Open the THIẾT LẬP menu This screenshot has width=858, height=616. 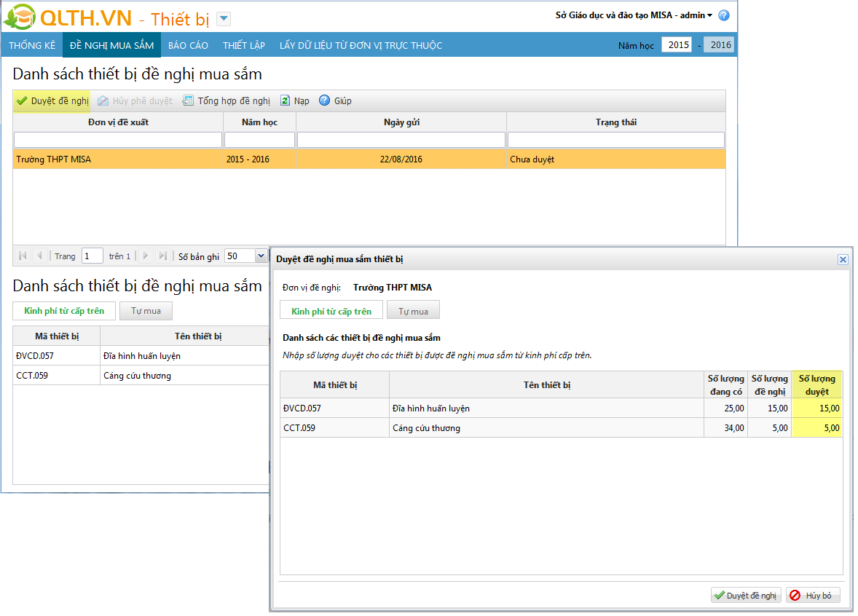[244, 45]
